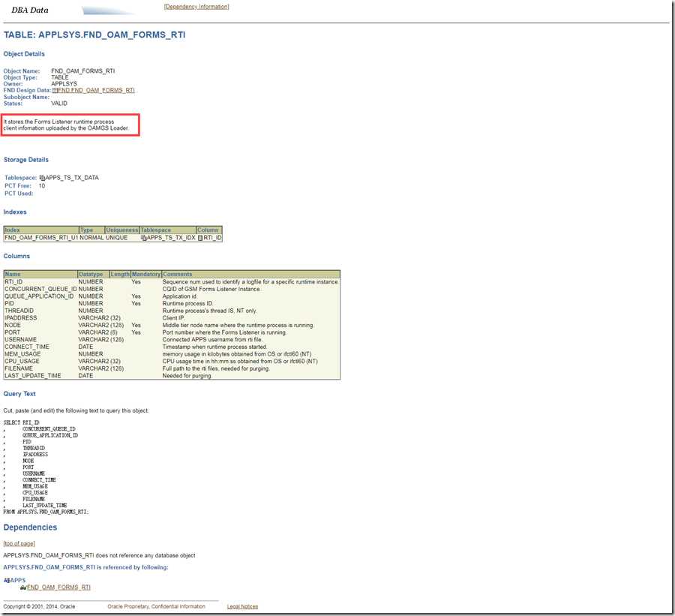Click the Length header in Columns table

[120, 274]
